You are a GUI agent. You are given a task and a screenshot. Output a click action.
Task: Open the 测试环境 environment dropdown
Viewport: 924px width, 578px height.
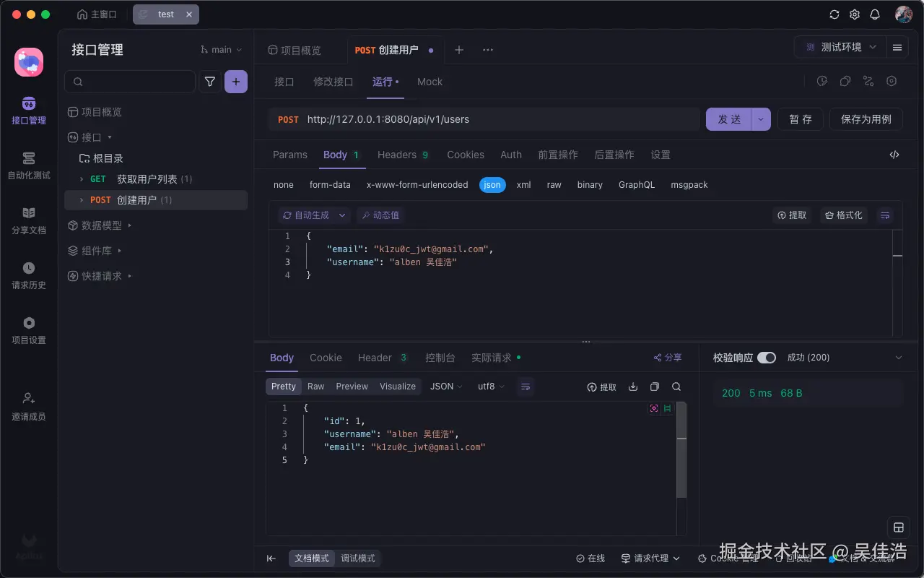(x=840, y=48)
